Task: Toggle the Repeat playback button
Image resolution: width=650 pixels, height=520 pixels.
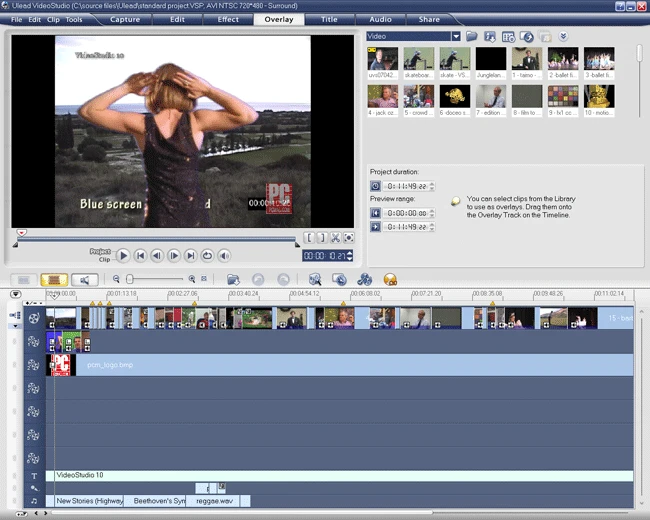Action: [207, 256]
